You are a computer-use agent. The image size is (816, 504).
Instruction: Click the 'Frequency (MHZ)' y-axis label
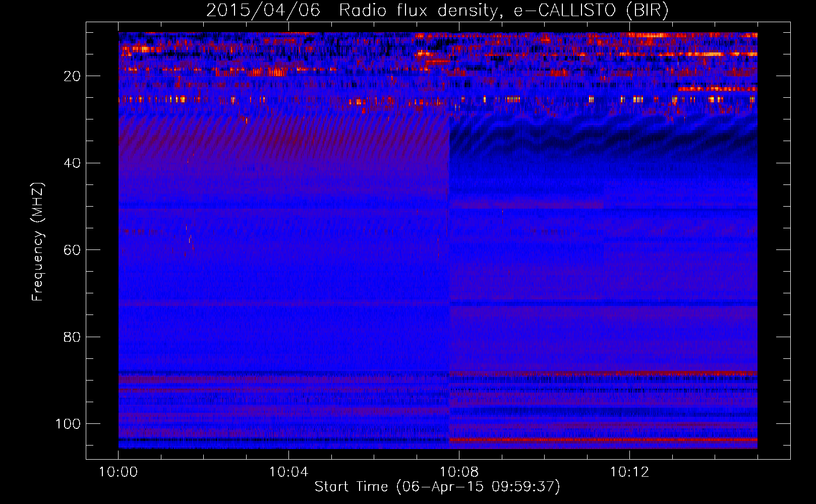tap(38, 242)
